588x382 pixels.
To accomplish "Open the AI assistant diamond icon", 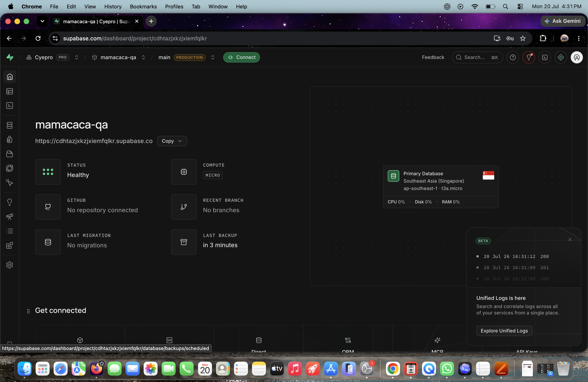I will tap(561, 57).
